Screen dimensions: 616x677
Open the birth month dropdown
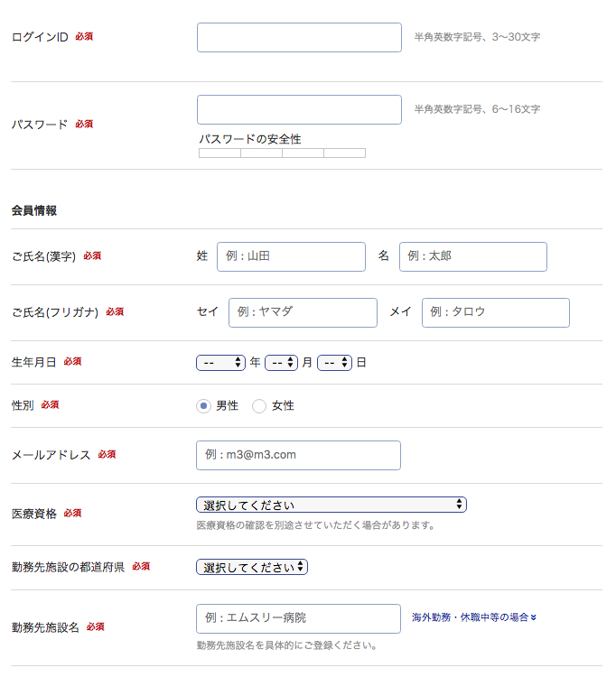[x=281, y=363]
